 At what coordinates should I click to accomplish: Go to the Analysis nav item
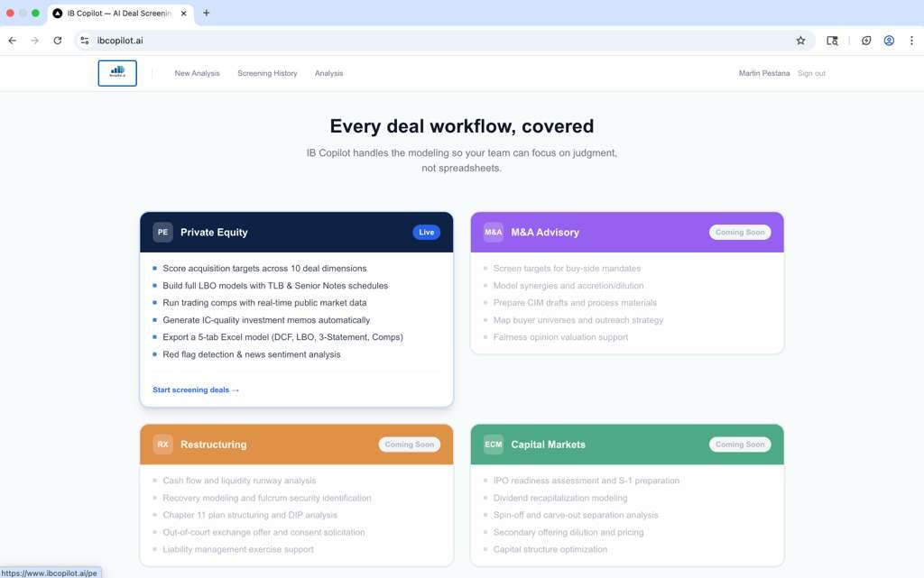click(x=328, y=74)
